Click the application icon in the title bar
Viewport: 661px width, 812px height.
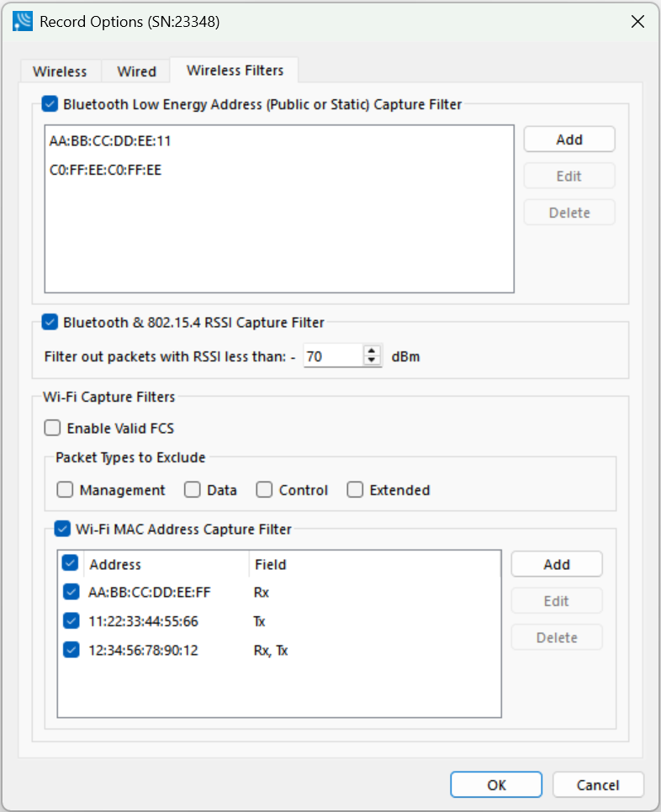pos(23,22)
